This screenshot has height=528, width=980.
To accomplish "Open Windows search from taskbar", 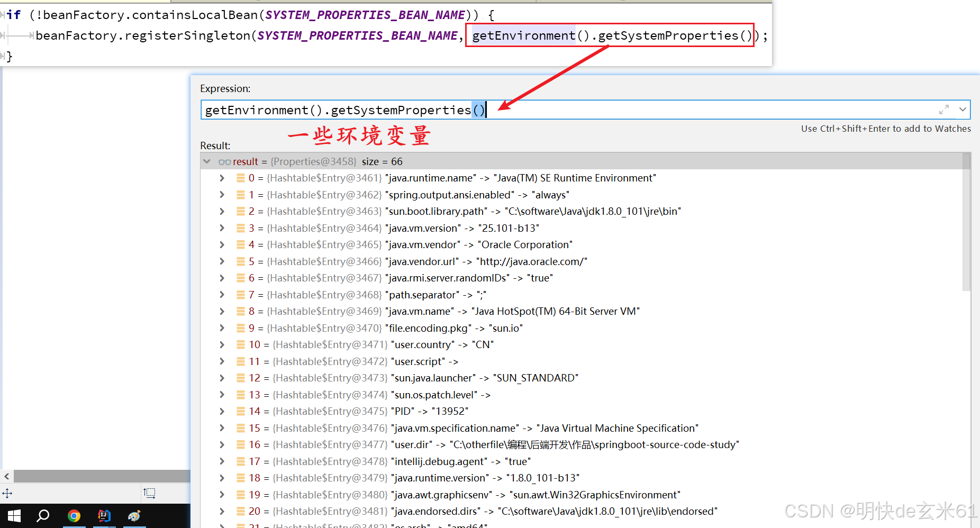I will [43, 516].
